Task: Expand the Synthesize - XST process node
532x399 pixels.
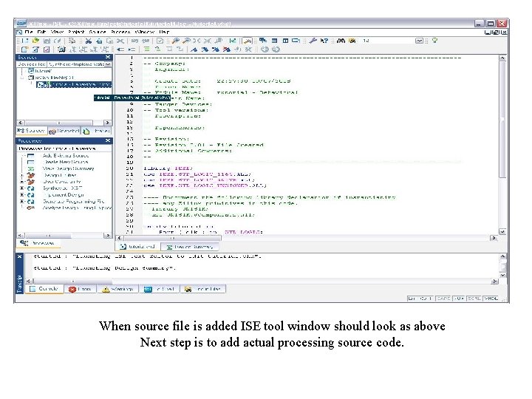Action: [x=22, y=188]
